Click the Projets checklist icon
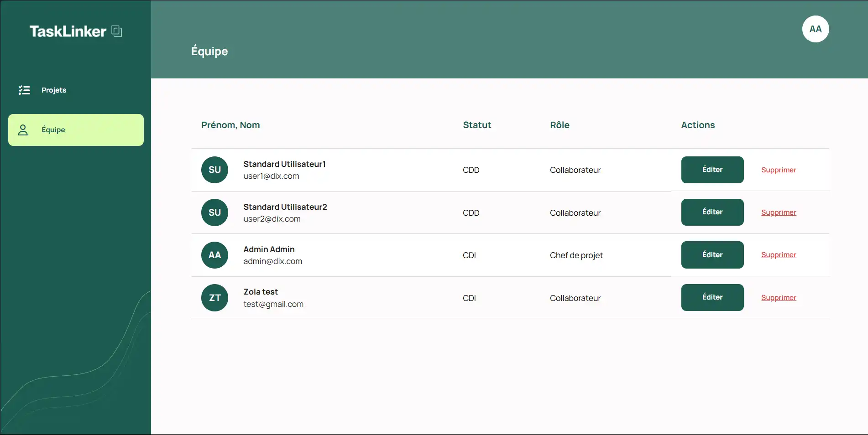This screenshot has height=435, width=868. pyautogui.click(x=24, y=90)
